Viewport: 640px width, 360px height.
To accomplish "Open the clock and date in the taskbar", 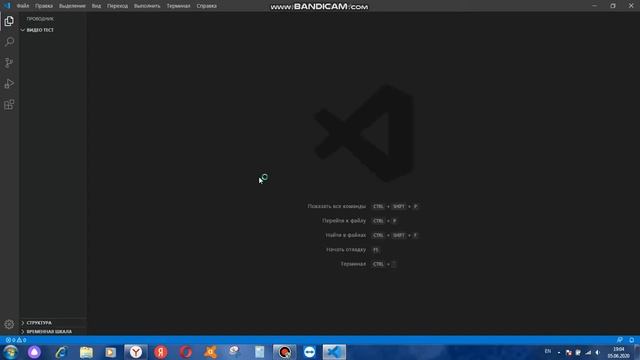I will pos(619,353).
